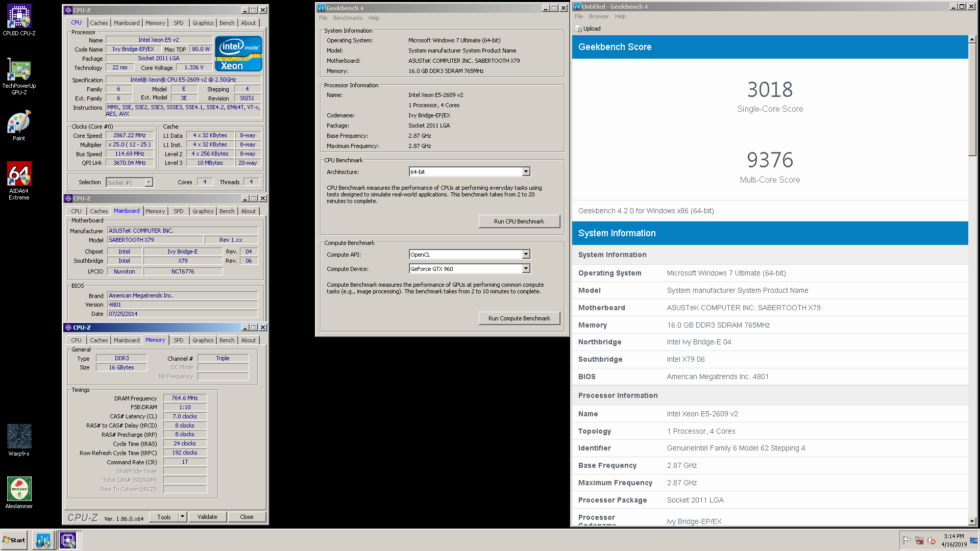Image resolution: width=980 pixels, height=551 pixels.
Task: Open SPD tab in the CPU-Z Mainboard window
Action: pos(178,211)
